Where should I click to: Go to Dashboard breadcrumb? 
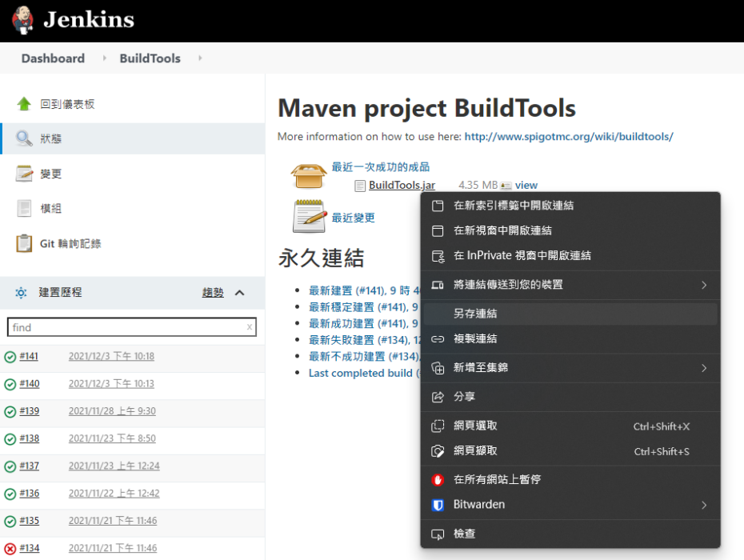pyautogui.click(x=53, y=58)
